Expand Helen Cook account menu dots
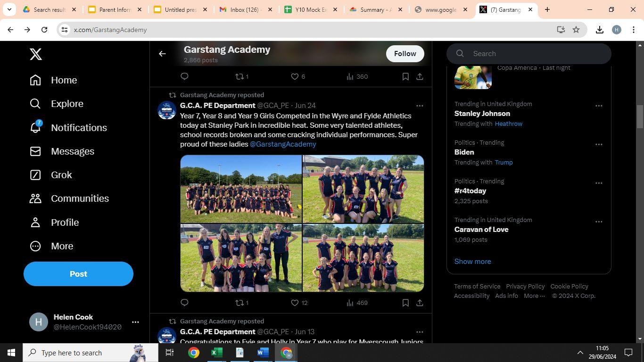 pos(135,322)
